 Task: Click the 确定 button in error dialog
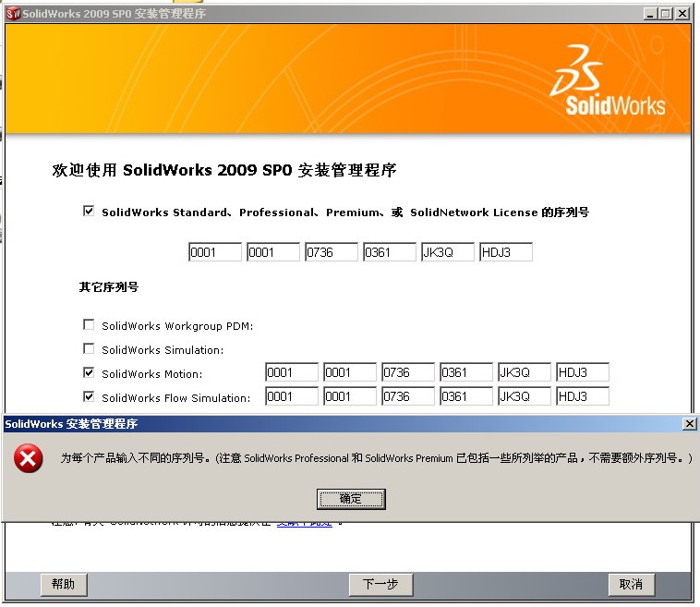coord(351,499)
